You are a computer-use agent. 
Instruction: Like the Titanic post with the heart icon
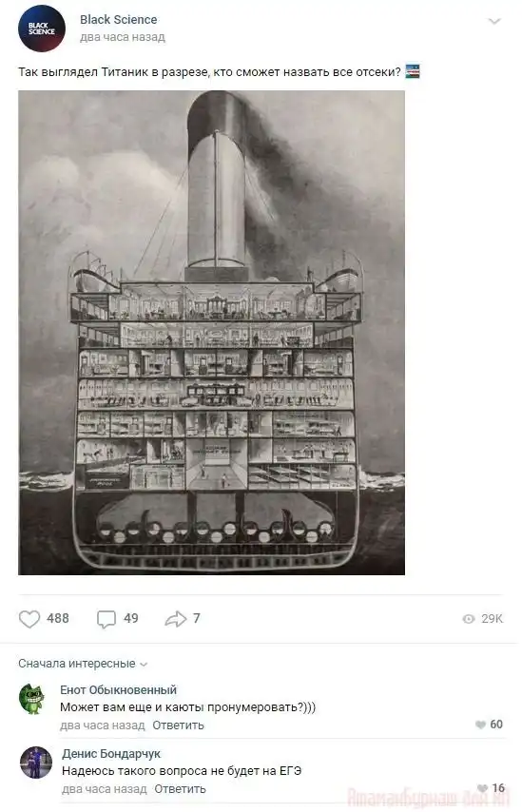tap(29, 618)
